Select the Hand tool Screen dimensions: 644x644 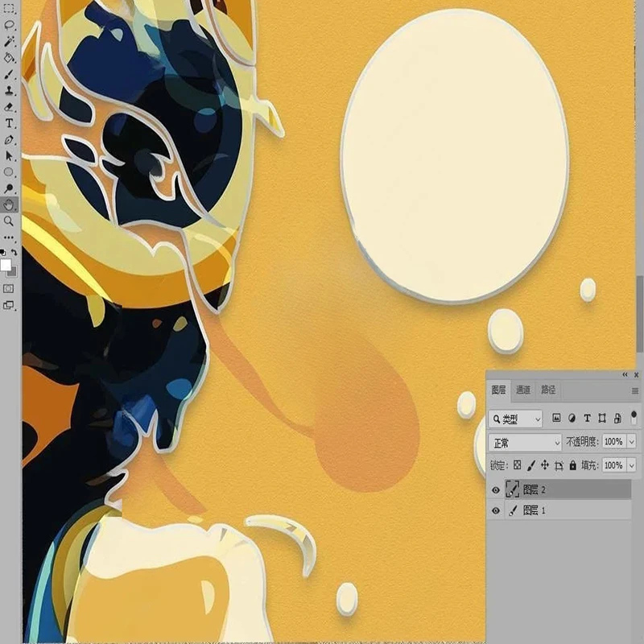pyautogui.click(x=9, y=205)
